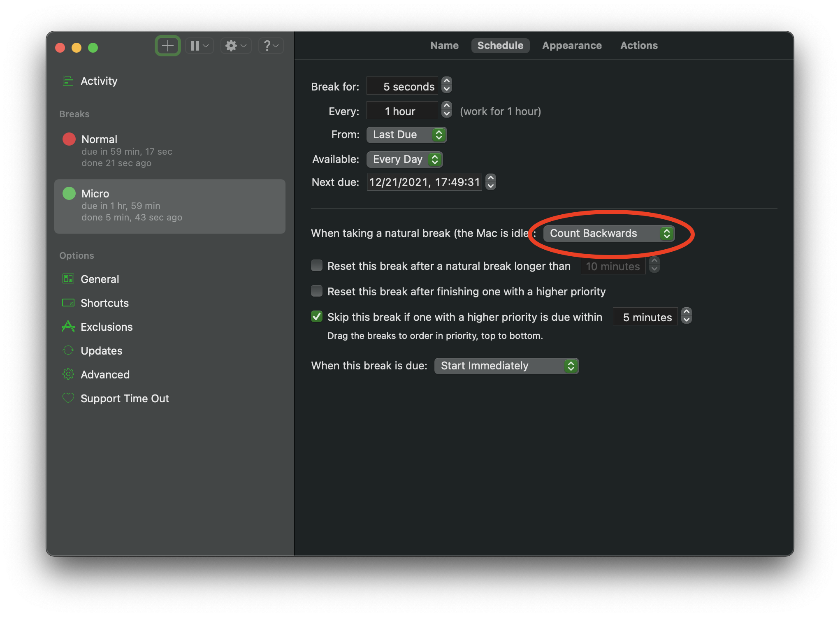This screenshot has height=617, width=840.
Task: Switch to the Appearance tab
Action: coord(572,45)
